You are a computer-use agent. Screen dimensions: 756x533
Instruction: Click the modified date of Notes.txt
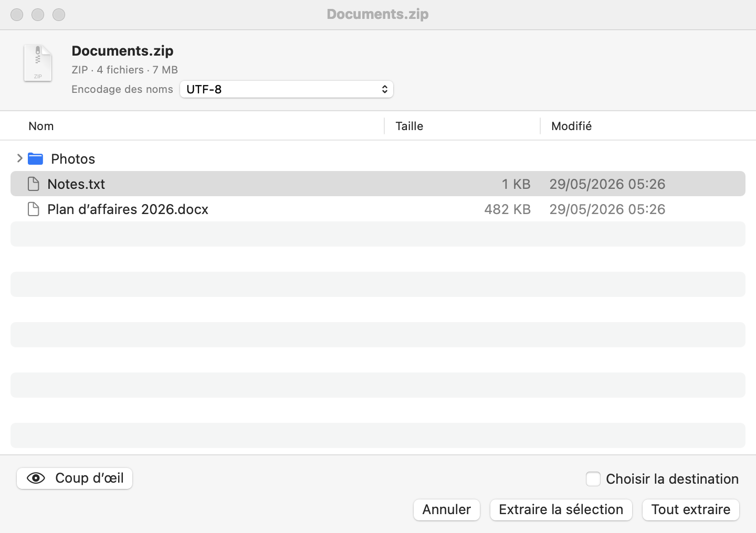click(607, 184)
